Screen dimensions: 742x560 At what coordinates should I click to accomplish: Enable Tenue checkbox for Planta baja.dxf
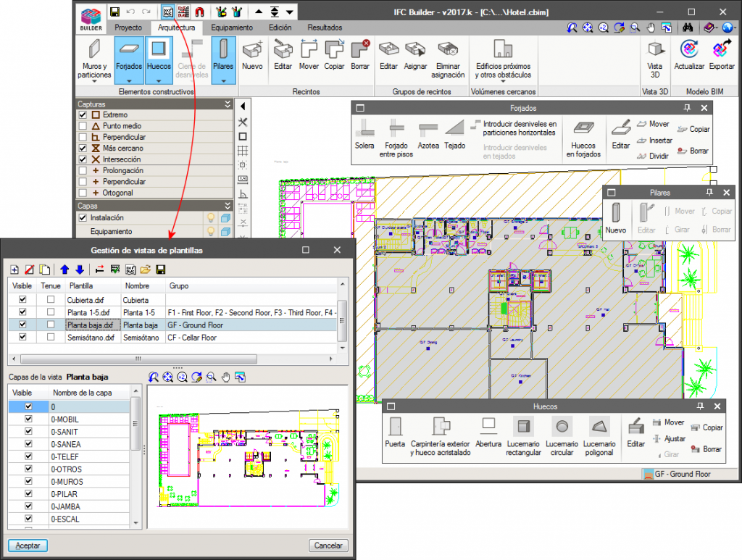click(51, 325)
